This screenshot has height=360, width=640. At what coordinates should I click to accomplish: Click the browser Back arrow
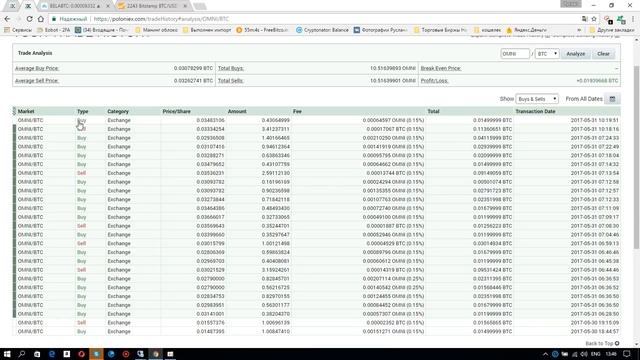click(7, 19)
